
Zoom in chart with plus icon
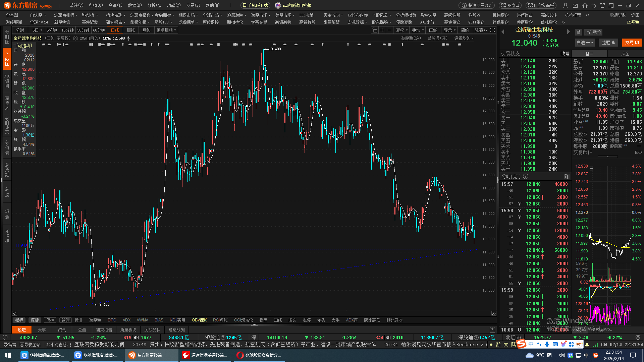[382, 30]
